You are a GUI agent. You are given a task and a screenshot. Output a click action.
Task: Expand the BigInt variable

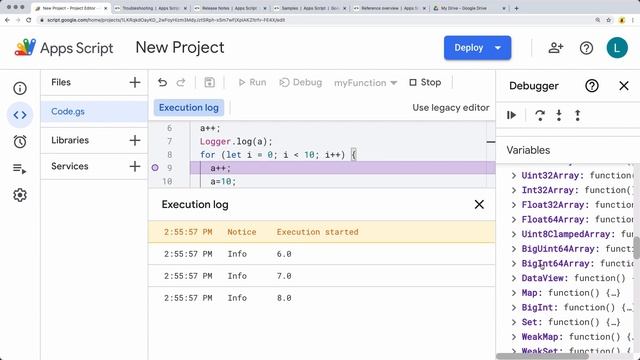pos(514,308)
